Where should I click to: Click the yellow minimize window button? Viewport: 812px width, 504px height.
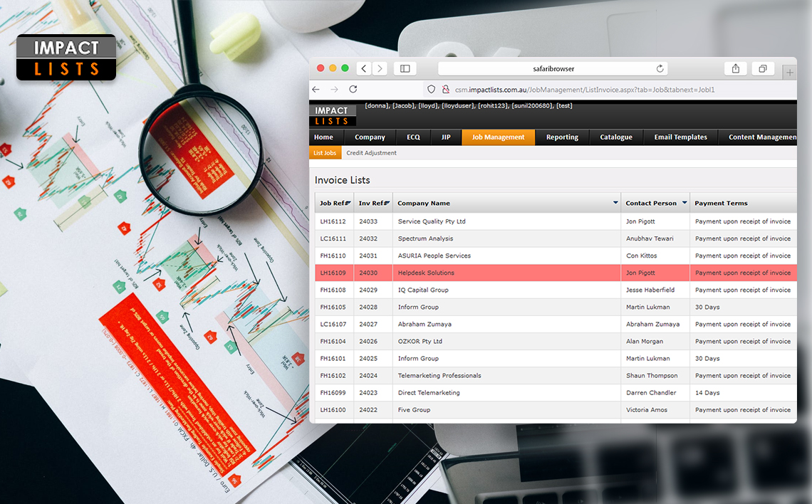tap(333, 68)
